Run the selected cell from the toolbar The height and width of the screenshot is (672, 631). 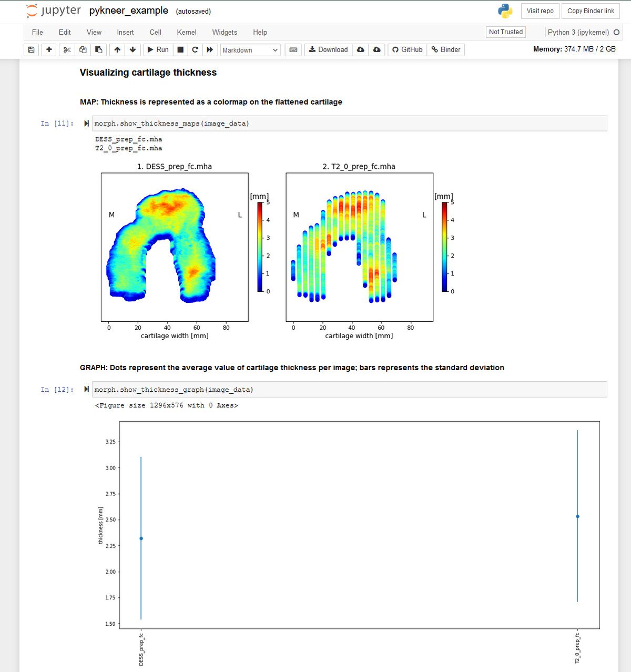click(157, 49)
